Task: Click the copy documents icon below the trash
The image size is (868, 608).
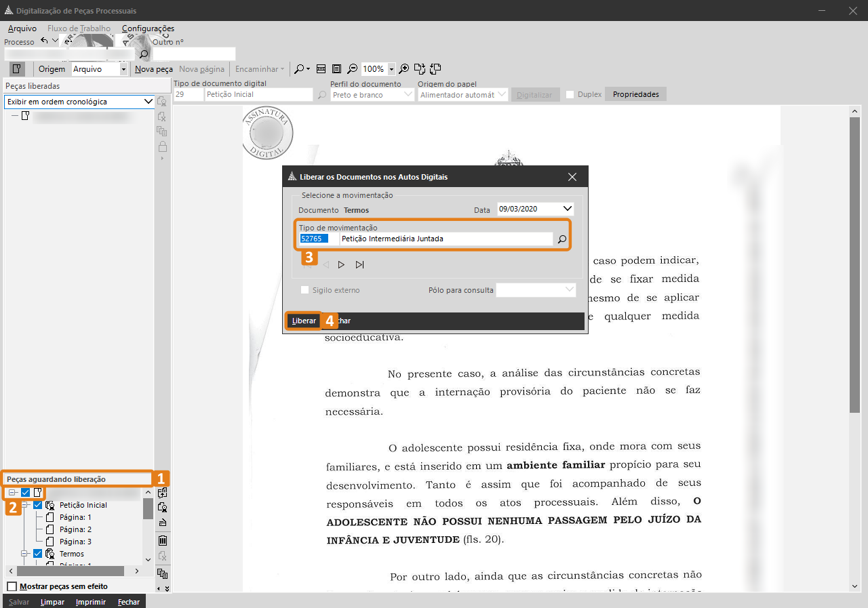Action: (x=162, y=573)
